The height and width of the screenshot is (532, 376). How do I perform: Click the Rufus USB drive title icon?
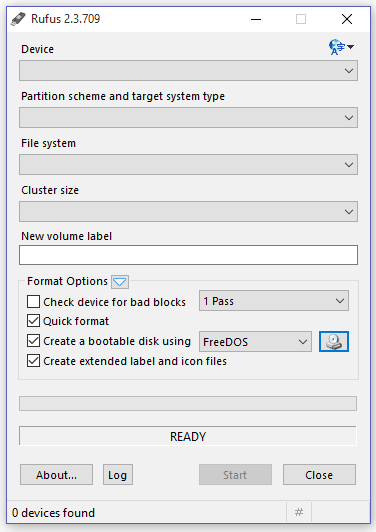18,19
